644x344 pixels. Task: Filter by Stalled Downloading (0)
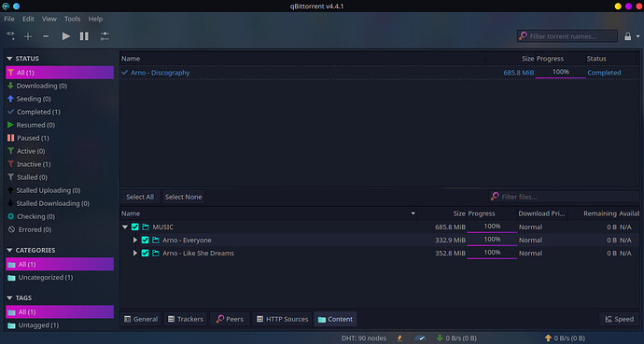(60, 204)
